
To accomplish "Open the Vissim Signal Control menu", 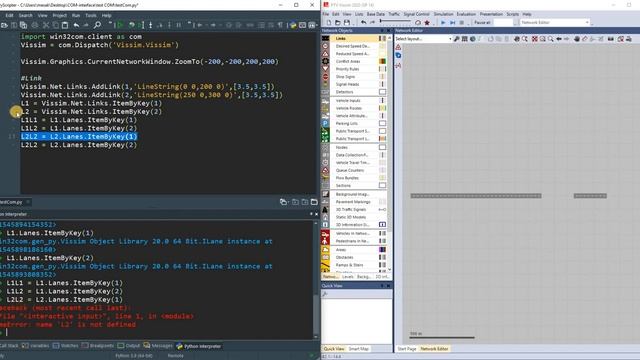I will coord(416,14).
